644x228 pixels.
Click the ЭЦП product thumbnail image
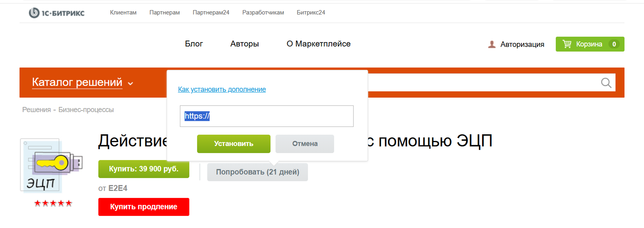51,166
